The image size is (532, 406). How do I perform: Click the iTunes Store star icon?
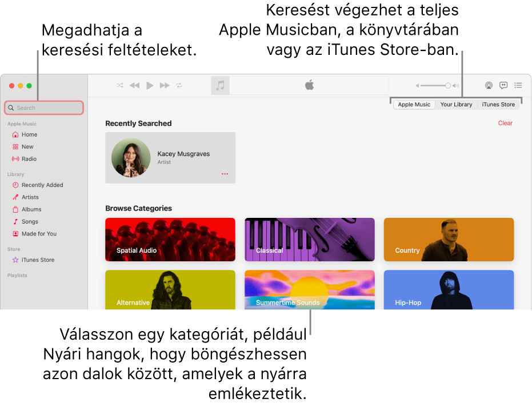(x=15, y=260)
